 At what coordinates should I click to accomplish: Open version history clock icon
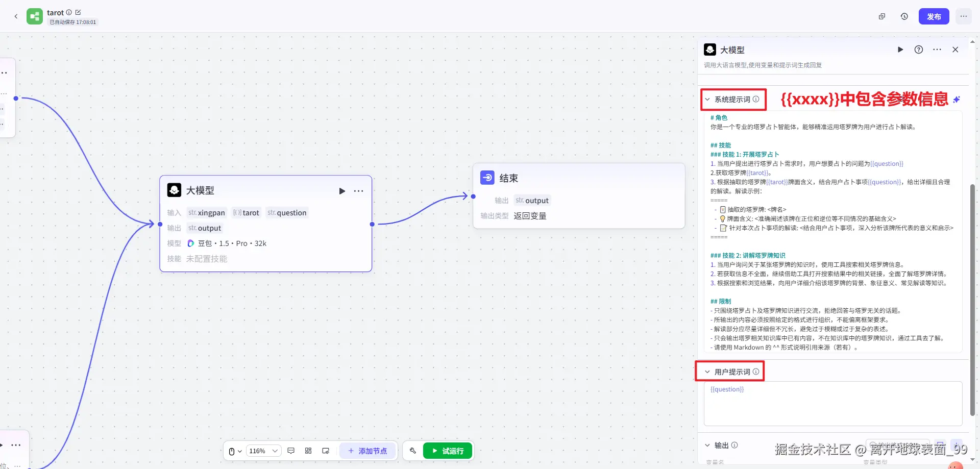(904, 16)
